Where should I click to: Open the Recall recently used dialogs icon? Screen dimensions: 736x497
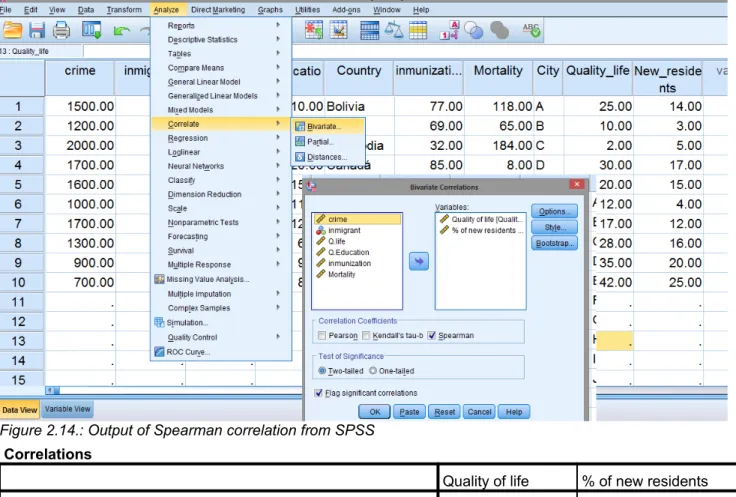coord(91,31)
